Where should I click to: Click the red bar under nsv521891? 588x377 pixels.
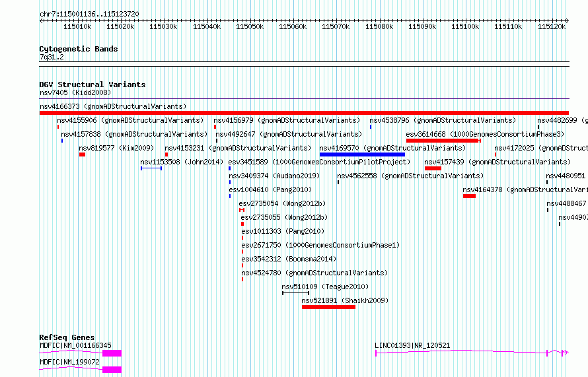[x=328, y=307]
